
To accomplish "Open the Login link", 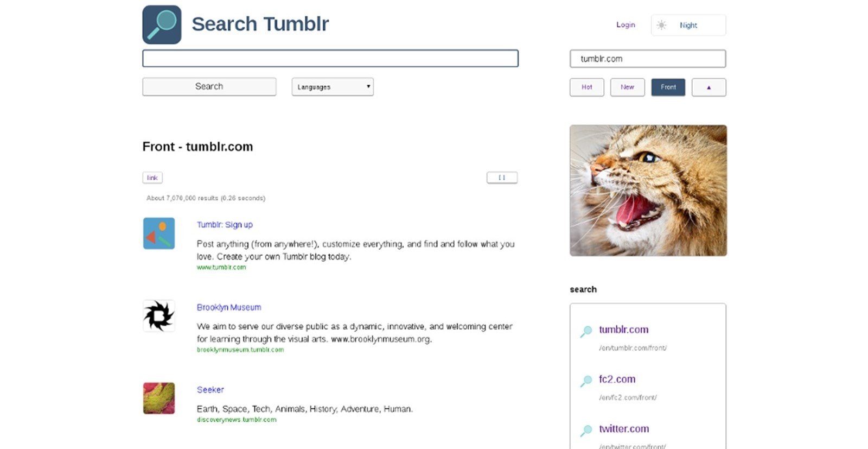I will [626, 25].
